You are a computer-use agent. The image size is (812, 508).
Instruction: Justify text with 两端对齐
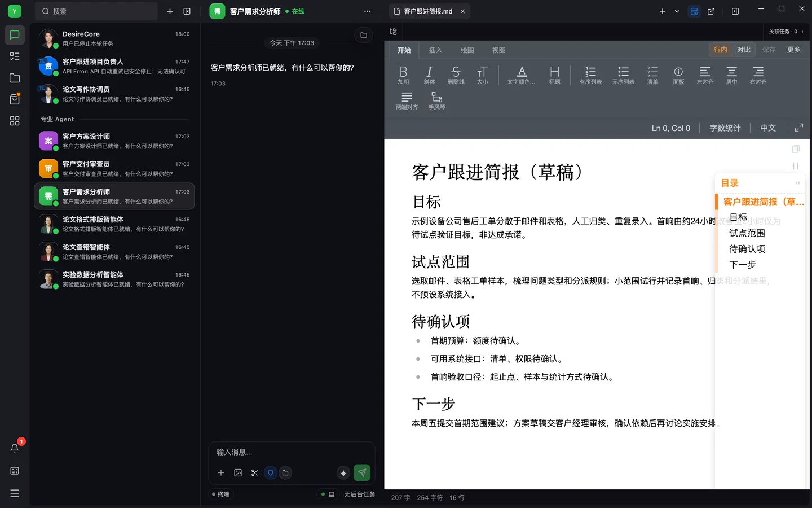click(407, 100)
